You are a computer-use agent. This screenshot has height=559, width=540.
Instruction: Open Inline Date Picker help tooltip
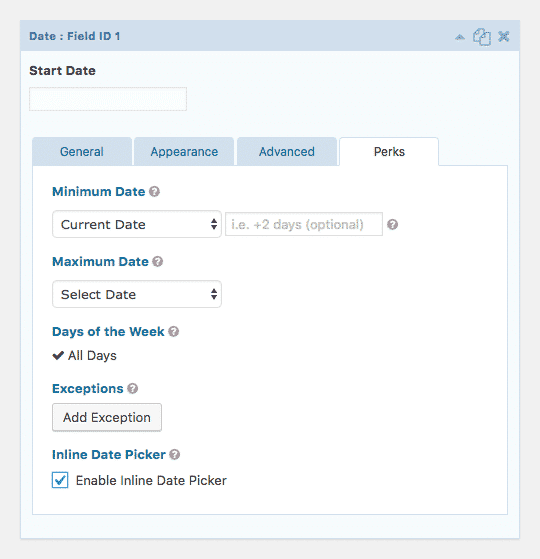(x=175, y=455)
